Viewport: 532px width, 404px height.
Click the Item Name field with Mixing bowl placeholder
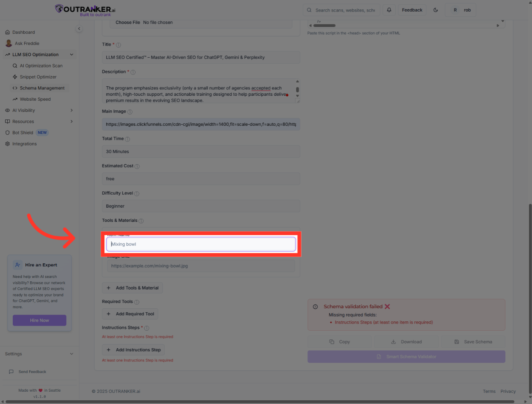tap(201, 244)
